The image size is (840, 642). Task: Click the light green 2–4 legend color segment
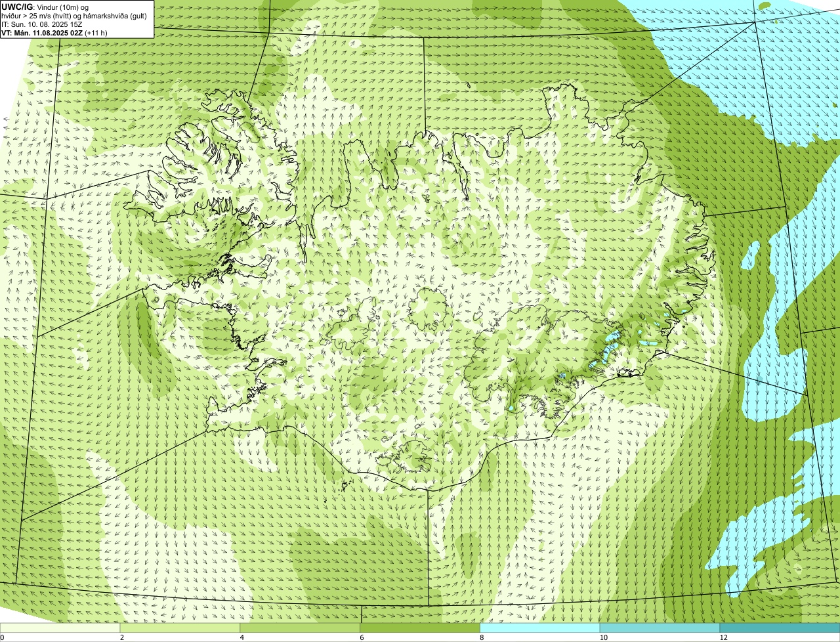[180, 628]
